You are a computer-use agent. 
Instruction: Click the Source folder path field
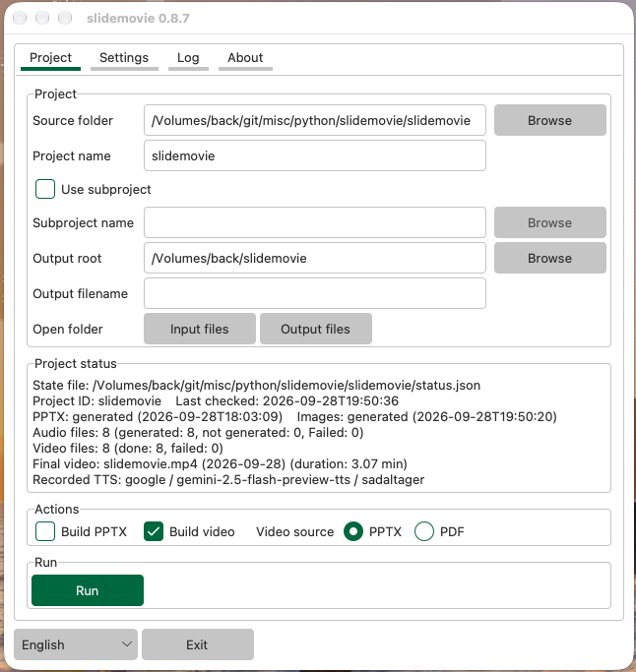pyautogui.click(x=315, y=120)
